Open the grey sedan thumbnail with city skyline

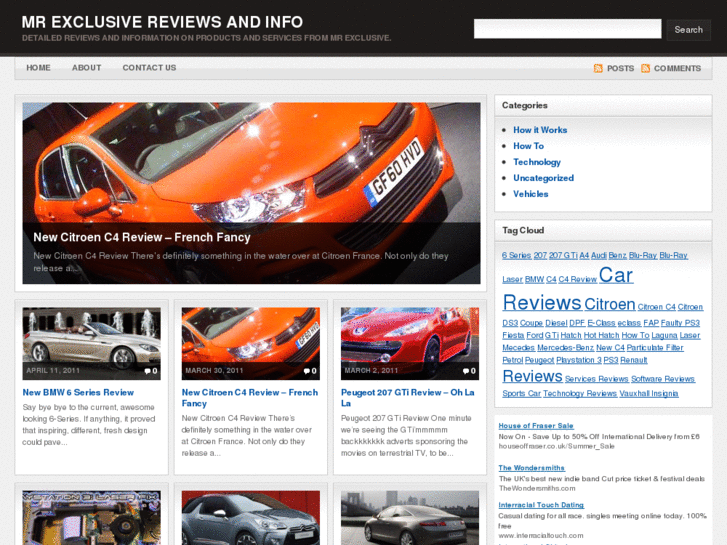[x=410, y=518]
